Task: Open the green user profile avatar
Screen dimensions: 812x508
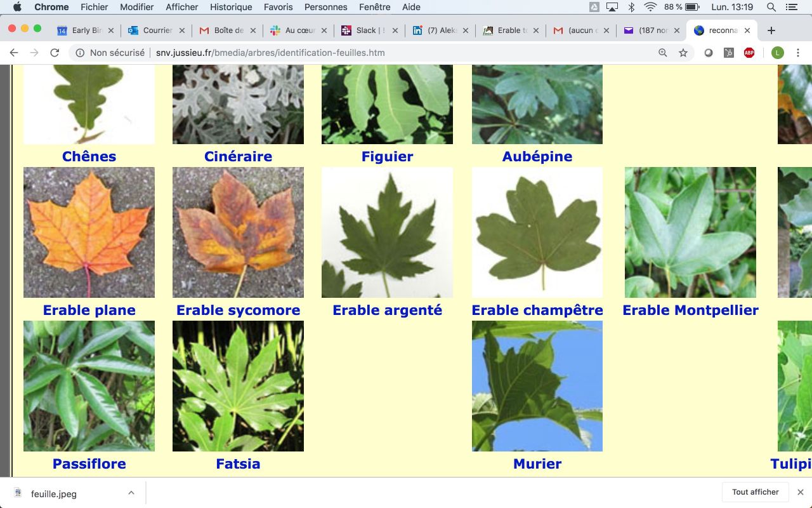Action: pyautogui.click(x=777, y=53)
